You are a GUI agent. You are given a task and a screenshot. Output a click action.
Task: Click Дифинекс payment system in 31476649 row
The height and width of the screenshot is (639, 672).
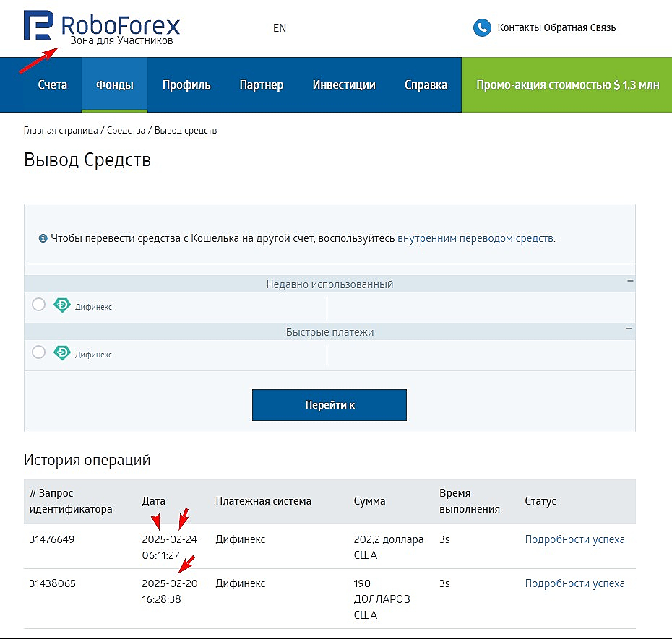pos(241,539)
